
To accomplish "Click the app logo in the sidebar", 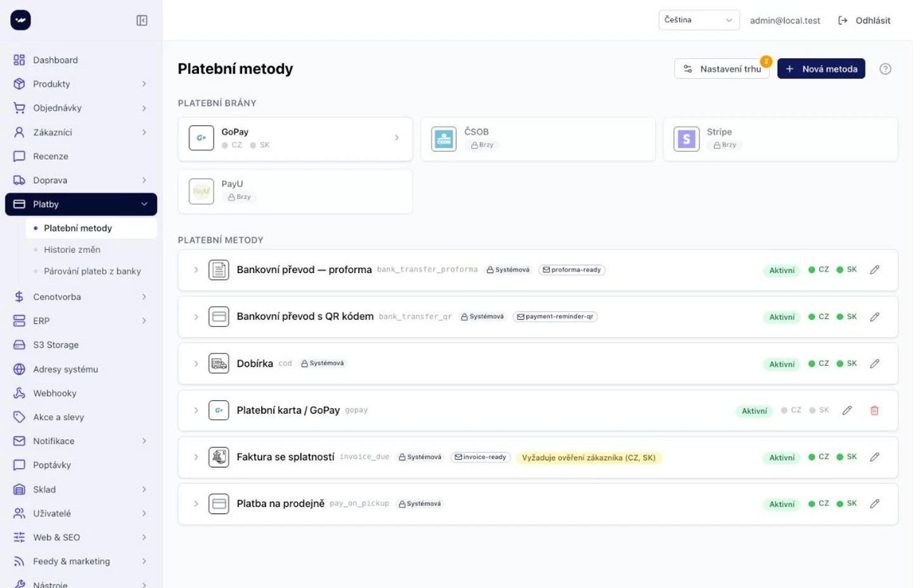I will click(x=20, y=20).
